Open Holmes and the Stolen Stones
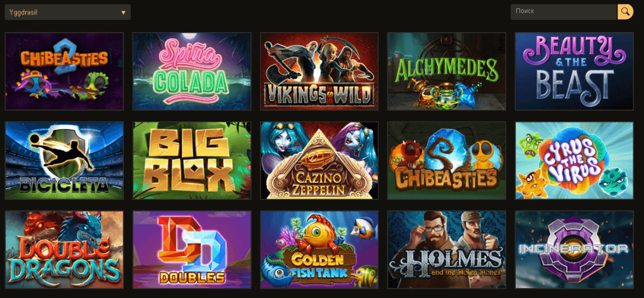The height and width of the screenshot is (298, 644). (x=447, y=250)
